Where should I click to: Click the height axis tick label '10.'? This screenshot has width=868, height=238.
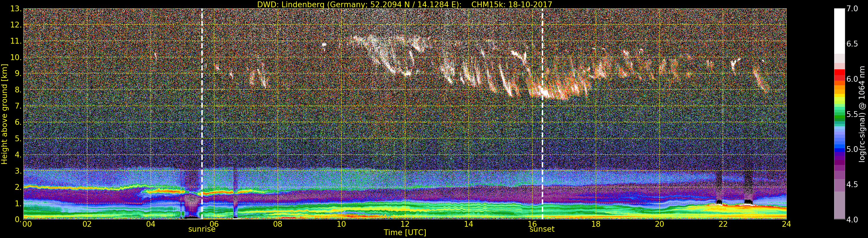click(16, 57)
